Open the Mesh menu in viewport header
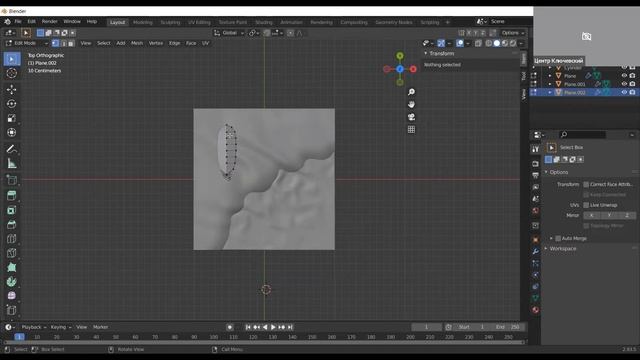This screenshot has height=360, width=640. click(137, 43)
